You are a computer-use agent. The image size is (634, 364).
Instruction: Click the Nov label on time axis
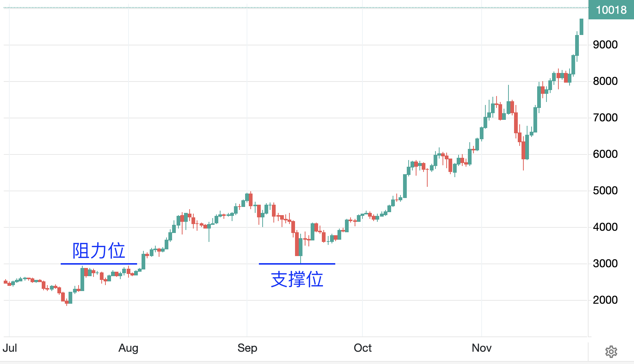click(482, 348)
